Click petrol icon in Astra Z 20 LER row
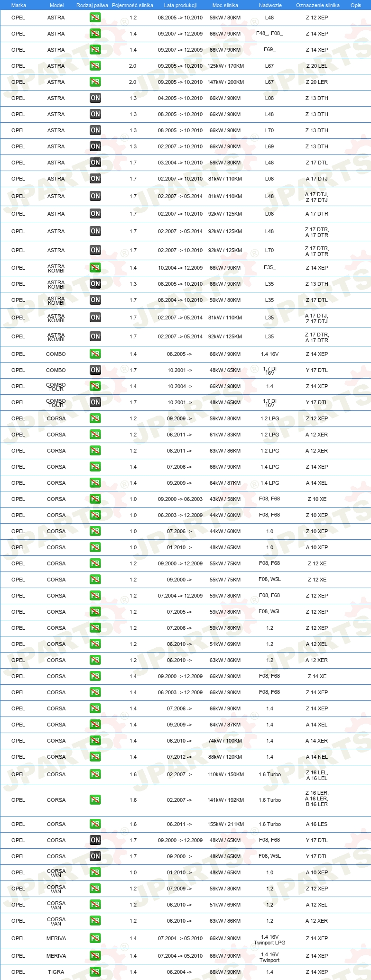Screen dimensions: 371x980 [95, 82]
